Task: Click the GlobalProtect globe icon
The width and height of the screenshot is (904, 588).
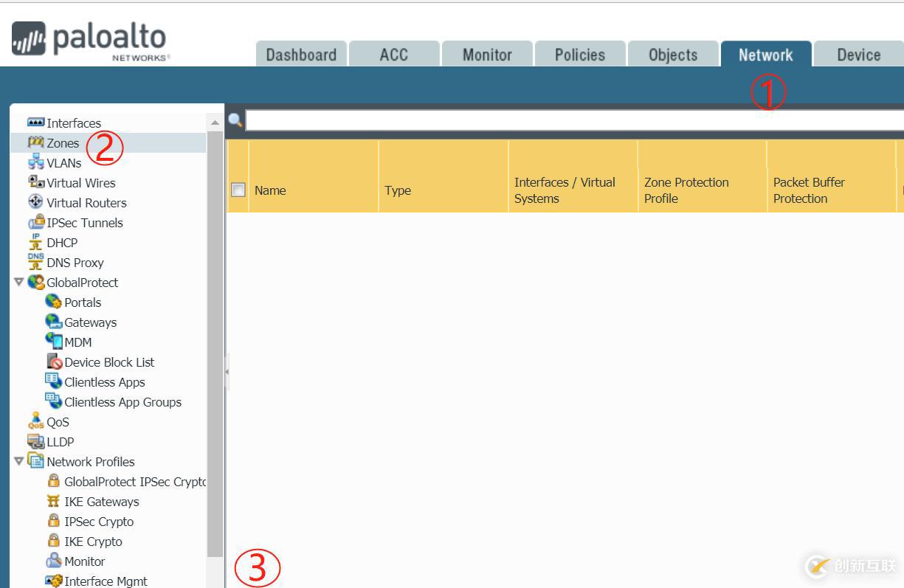Action: 35,282
